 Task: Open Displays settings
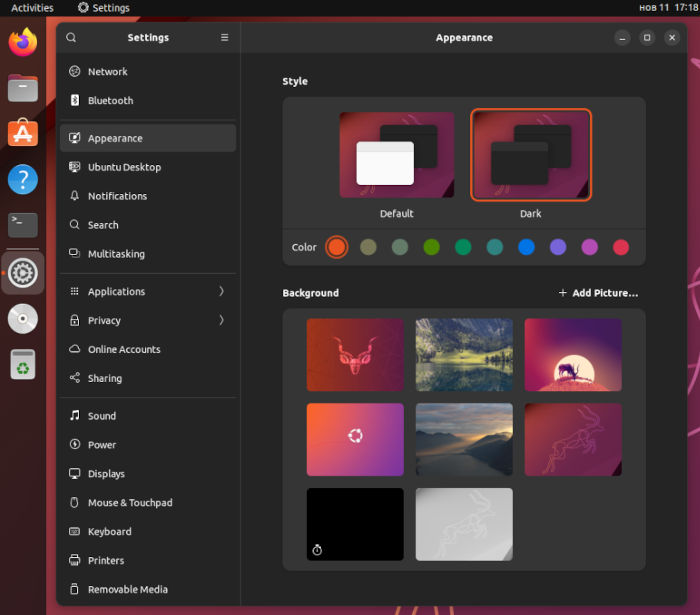pyautogui.click(x=148, y=474)
